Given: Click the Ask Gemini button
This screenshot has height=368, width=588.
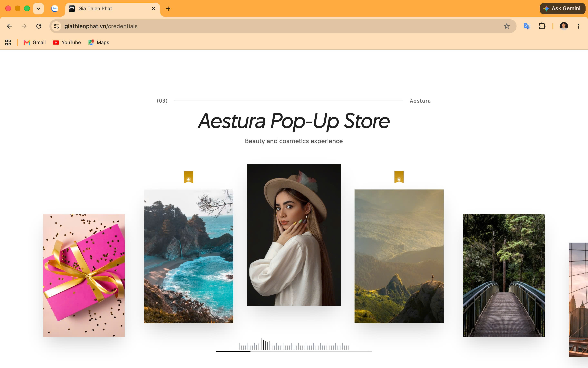Looking at the screenshot, I should coord(562,9).
